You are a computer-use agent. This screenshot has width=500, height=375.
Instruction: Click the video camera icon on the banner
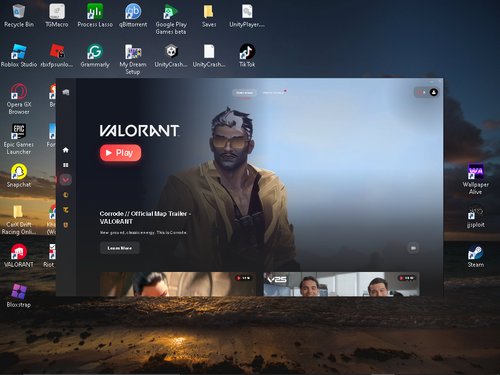pos(413,248)
